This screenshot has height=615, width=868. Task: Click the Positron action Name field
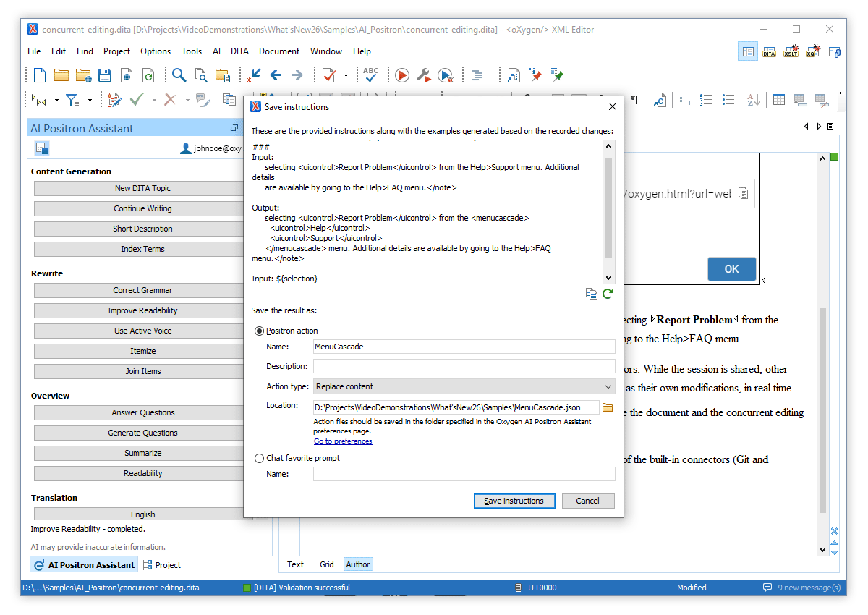coord(464,347)
